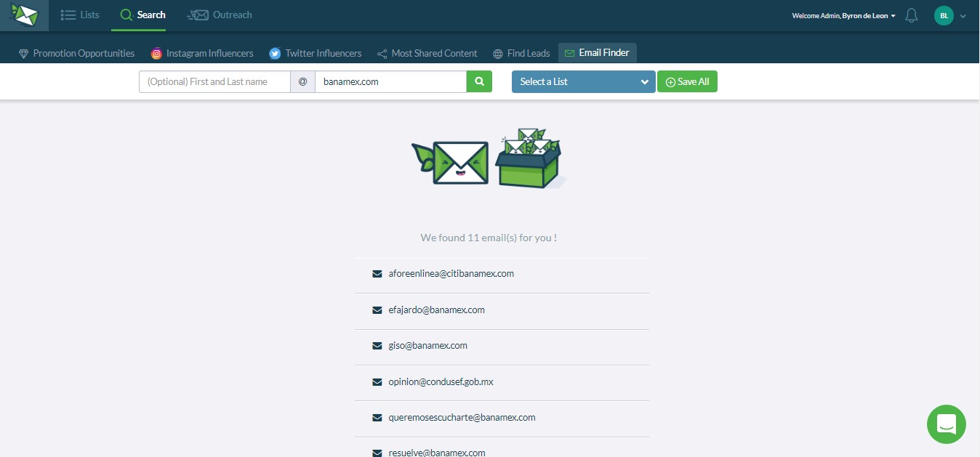Select aforeenlinea@citibanamex.com email row
This screenshot has height=457, width=980.
pos(502,275)
